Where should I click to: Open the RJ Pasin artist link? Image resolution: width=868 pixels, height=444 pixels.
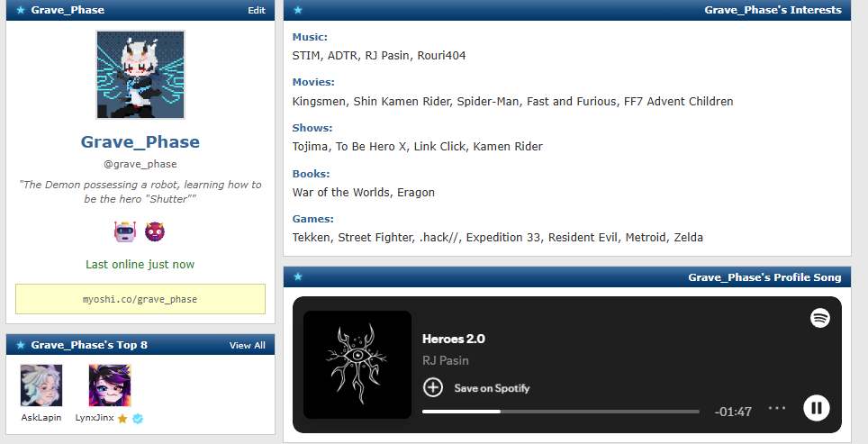point(446,360)
